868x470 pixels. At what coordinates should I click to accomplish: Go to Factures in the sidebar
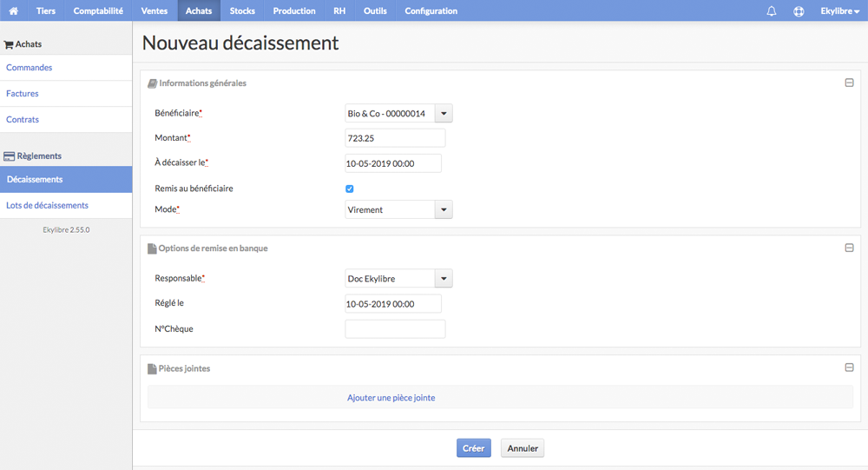click(66, 94)
